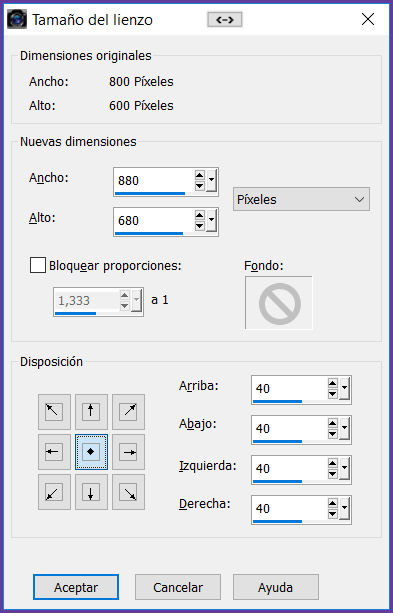Screen dimensions: 393x613
Task: Click Aceptar to apply canvas size
Action: 76,587
